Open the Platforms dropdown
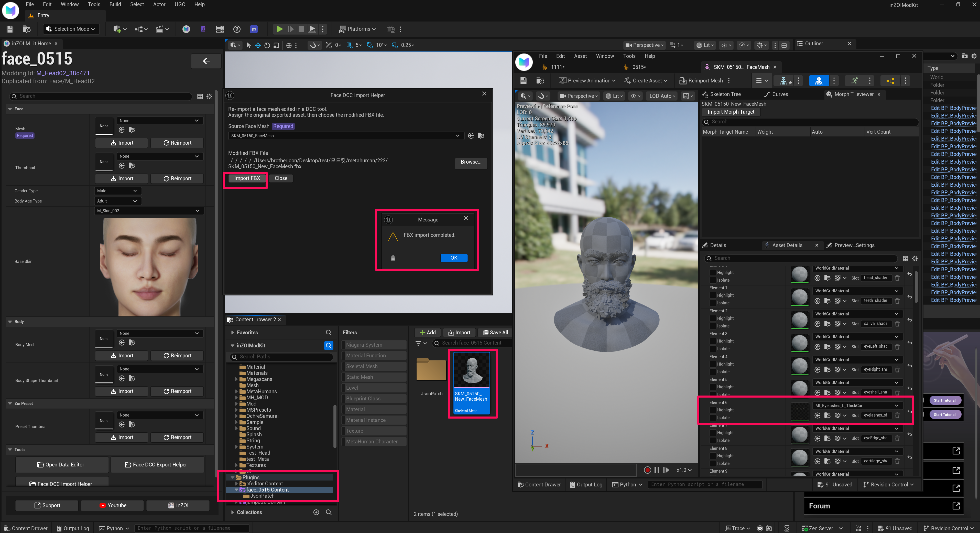 (357, 29)
